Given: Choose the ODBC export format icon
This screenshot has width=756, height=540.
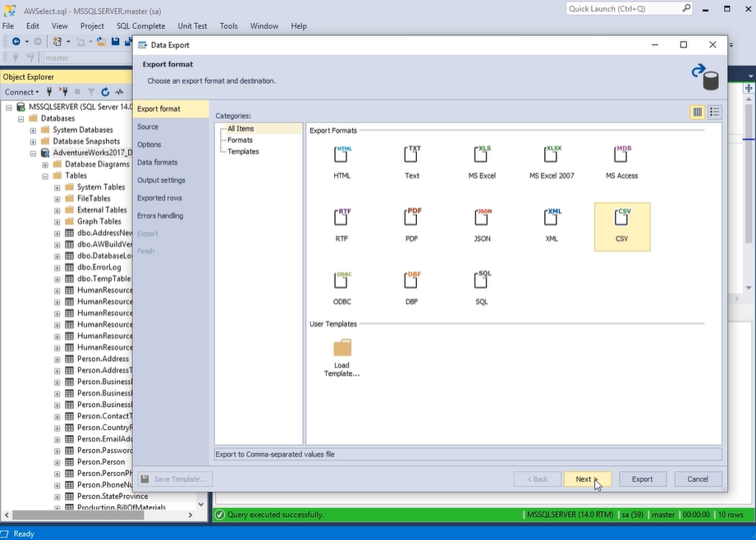Looking at the screenshot, I should (x=342, y=281).
